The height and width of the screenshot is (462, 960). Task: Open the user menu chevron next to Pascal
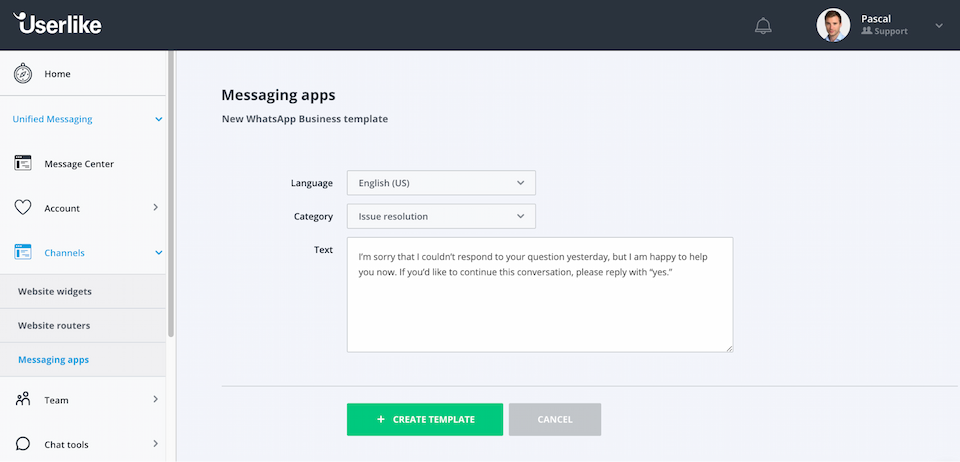939,26
